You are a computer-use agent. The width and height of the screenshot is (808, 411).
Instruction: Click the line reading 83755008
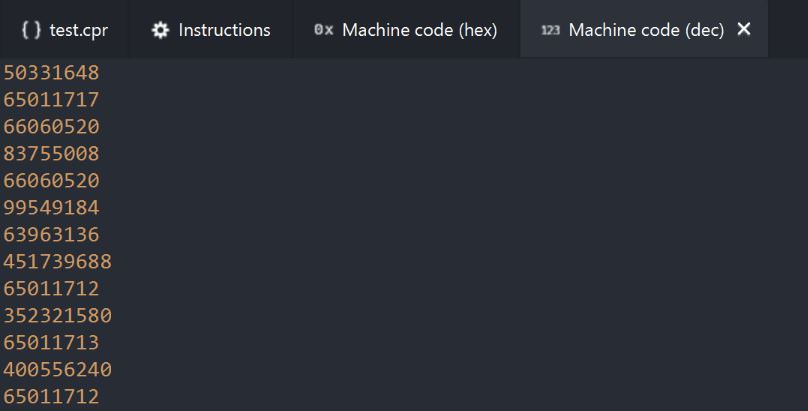pos(51,153)
